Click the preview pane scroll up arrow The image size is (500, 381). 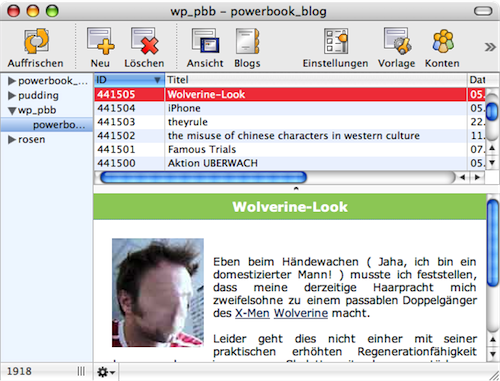[x=493, y=339]
